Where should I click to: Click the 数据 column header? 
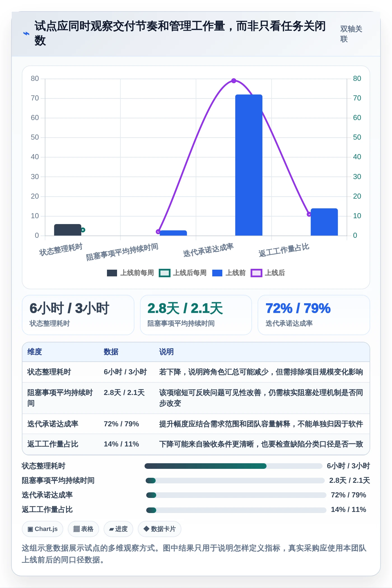[111, 352]
